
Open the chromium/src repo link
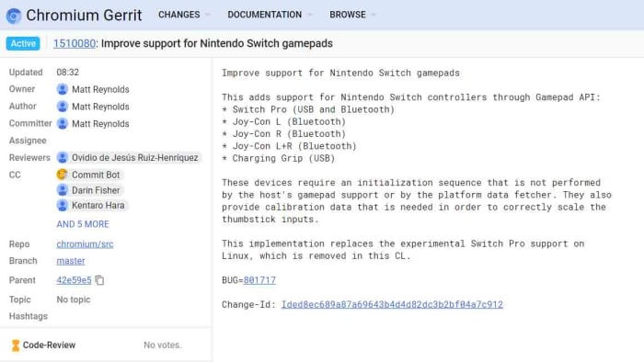(85, 243)
